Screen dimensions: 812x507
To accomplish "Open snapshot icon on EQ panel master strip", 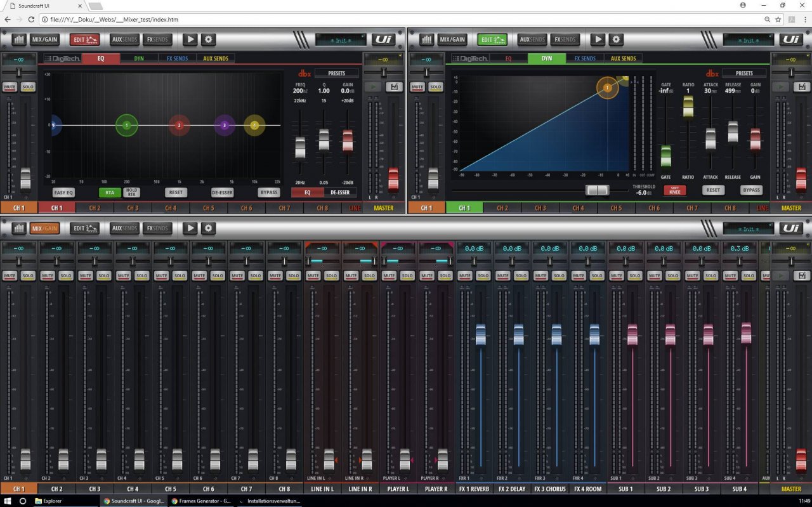I will click(394, 86).
